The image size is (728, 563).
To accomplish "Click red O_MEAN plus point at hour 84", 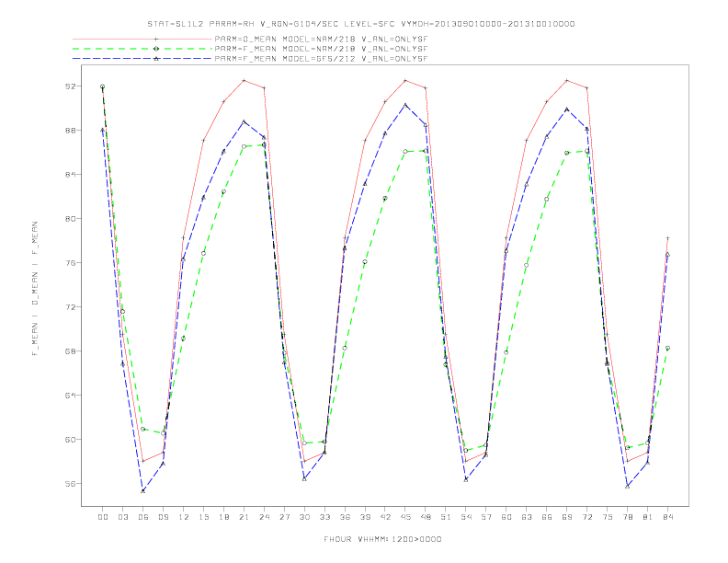I will tap(667, 238).
